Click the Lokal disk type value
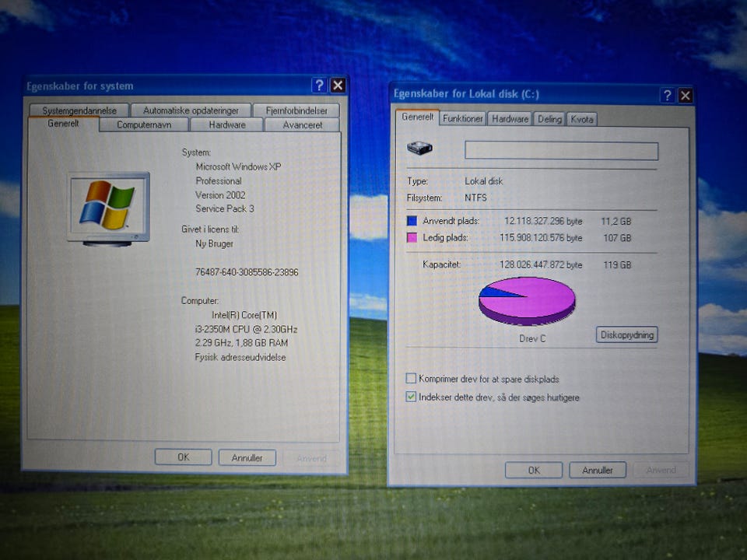This screenshot has height=560, width=747. 483,181
